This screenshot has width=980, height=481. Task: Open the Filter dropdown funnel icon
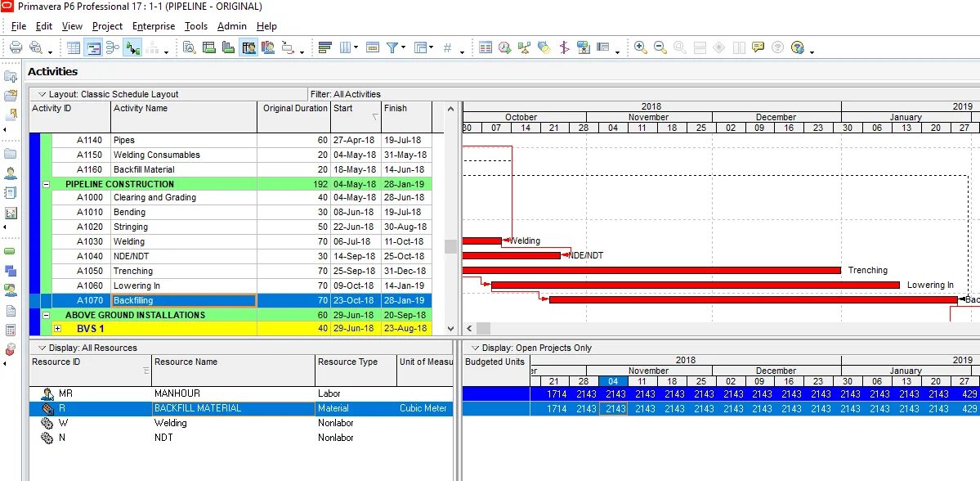(395, 47)
